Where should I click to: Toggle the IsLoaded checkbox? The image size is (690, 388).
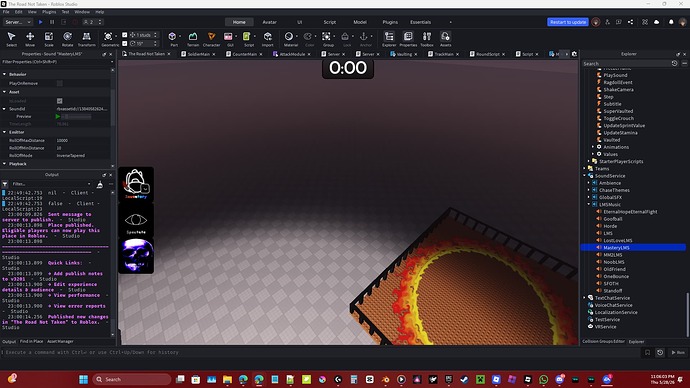[x=59, y=101]
